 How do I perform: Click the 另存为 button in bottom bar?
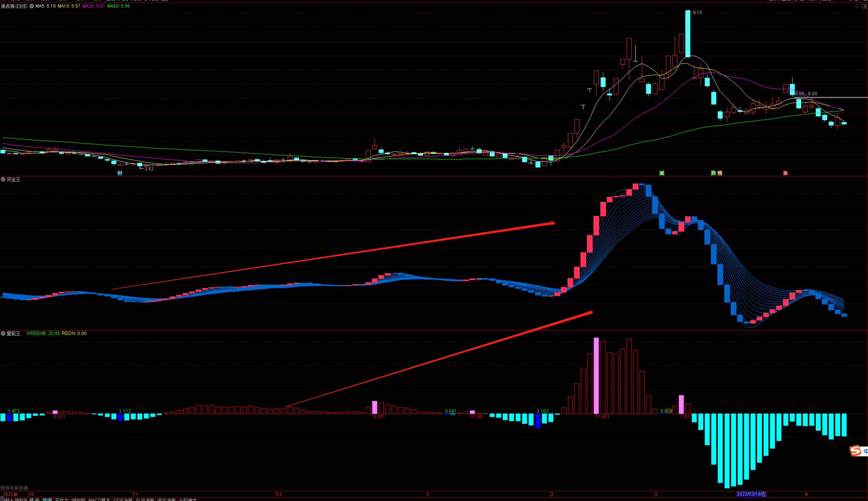pyautogui.click(x=62, y=499)
